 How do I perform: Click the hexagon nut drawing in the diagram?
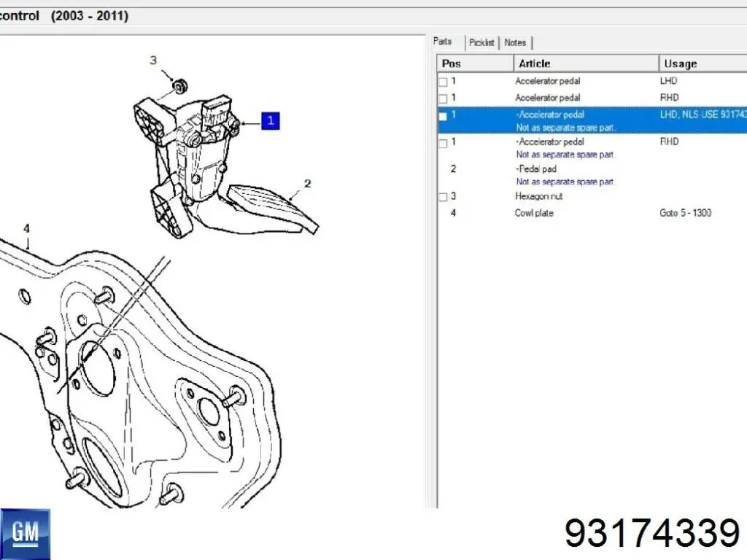click(x=177, y=87)
